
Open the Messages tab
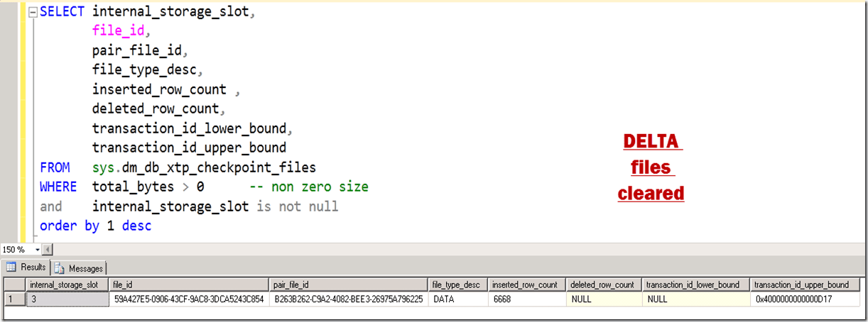pyautogui.click(x=79, y=268)
